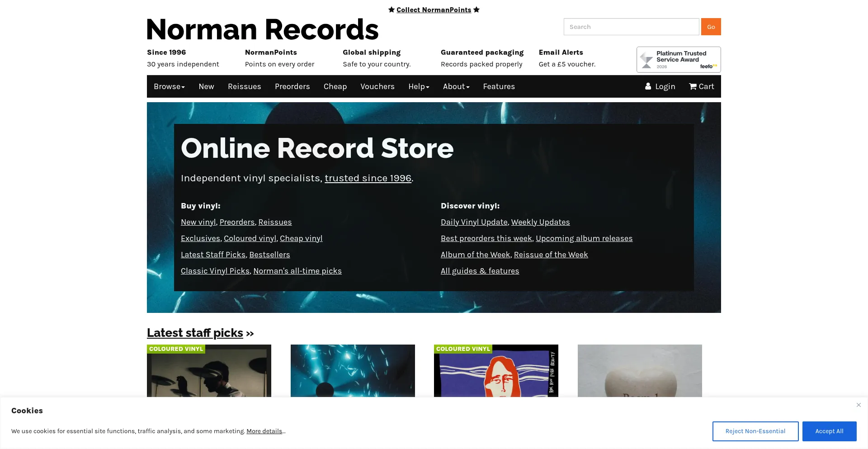
Task: Click the star left of Collect NormanPoints
Action: coord(392,10)
